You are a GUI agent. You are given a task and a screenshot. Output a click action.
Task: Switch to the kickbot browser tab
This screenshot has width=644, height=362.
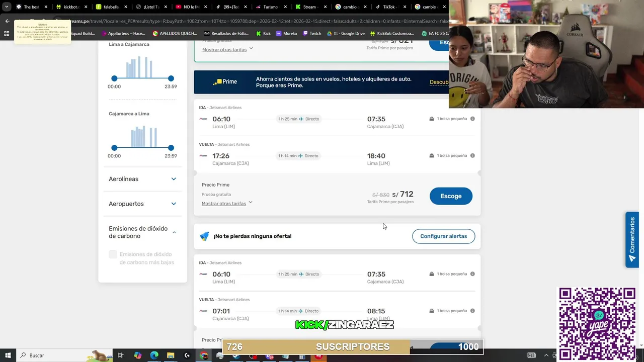(x=71, y=7)
